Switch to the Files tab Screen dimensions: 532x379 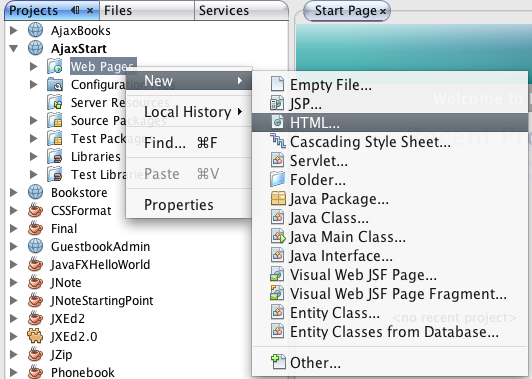[147, 11]
